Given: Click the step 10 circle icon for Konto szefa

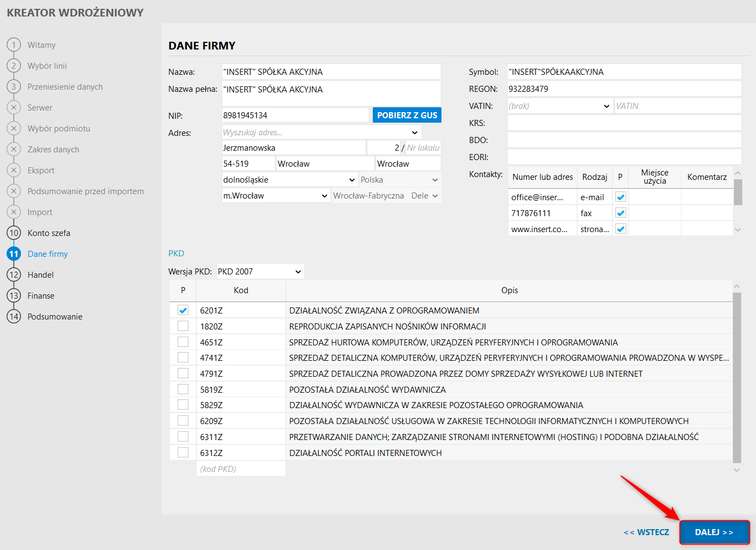Looking at the screenshot, I should 14,233.
